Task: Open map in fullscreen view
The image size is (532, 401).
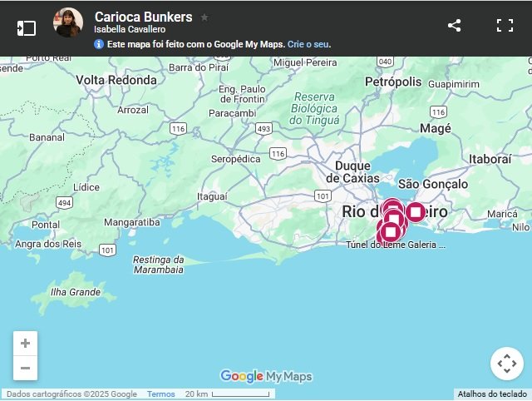Action: [505, 26]
